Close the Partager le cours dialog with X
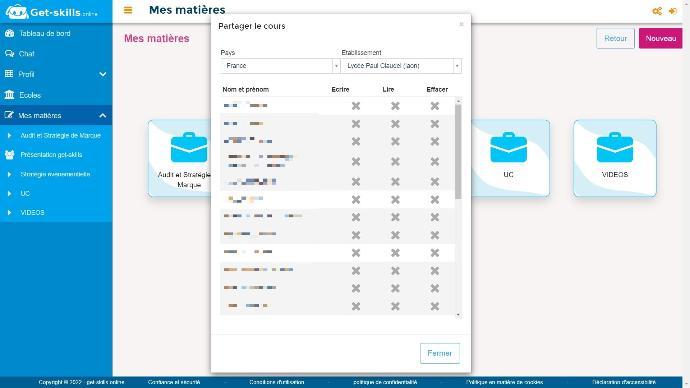Image resolution: width=690 pixels, height=388 pixels. click(x=461, y=25)
